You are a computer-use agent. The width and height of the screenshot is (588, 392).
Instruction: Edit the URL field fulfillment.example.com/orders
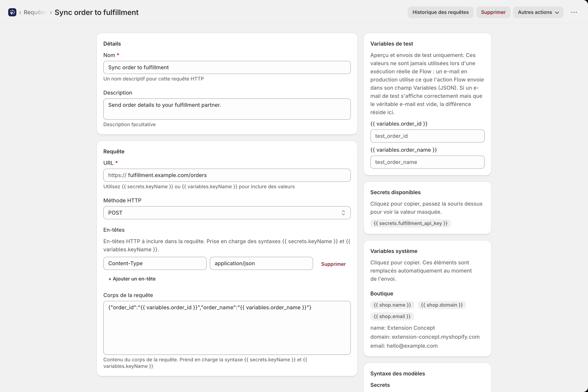(x=227, y=175)
